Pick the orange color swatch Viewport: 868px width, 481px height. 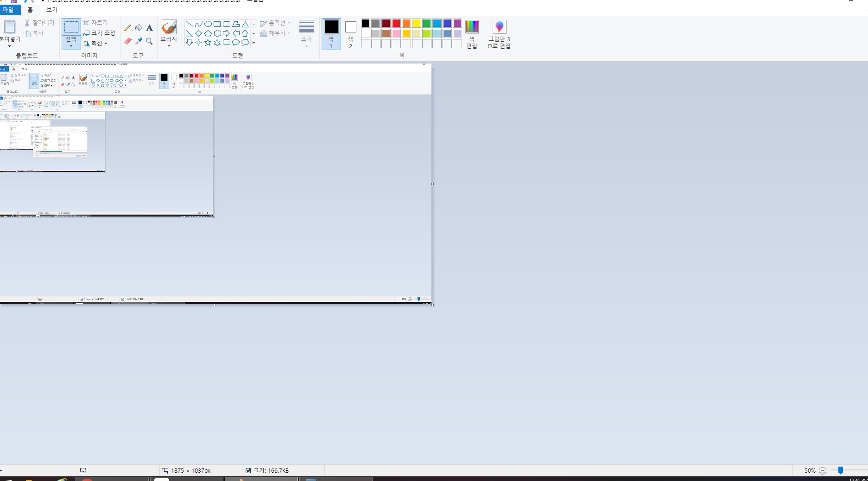pos(406,23)
